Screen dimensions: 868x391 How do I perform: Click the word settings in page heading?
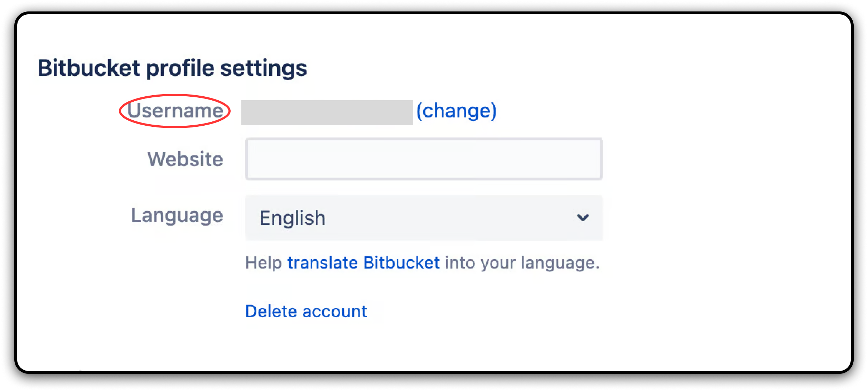pos(264,68)
